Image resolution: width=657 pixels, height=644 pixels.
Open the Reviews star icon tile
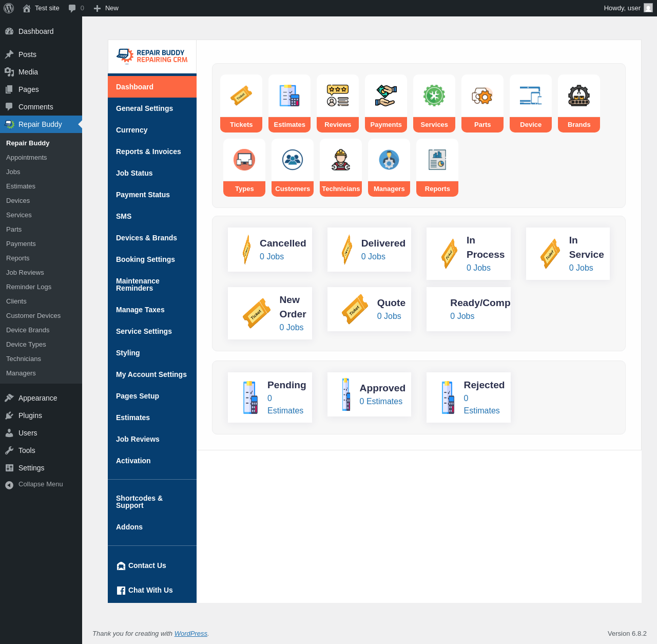pyautogui.click(x=338, y=103)
